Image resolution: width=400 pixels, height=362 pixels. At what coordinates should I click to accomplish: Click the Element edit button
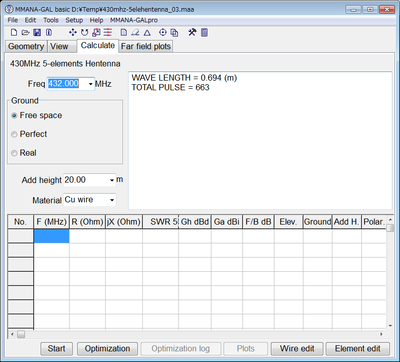358,349
